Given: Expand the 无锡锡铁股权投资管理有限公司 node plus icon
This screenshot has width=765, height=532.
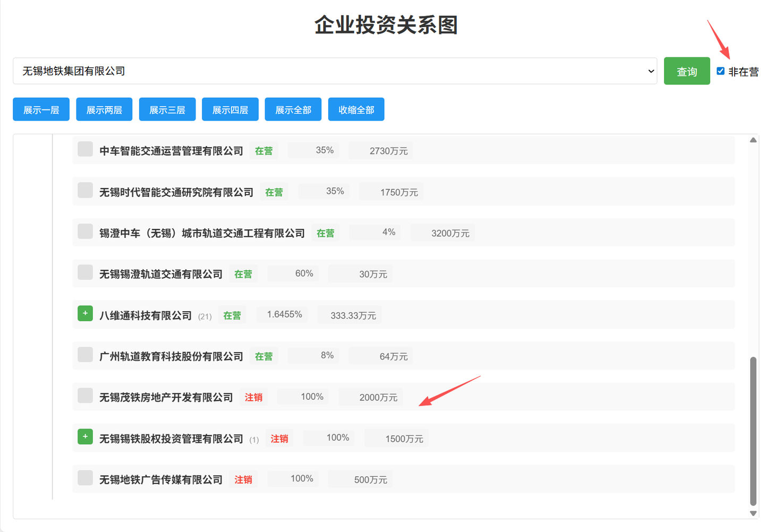Looking at the screenshot, I should (x=85, y=436).
